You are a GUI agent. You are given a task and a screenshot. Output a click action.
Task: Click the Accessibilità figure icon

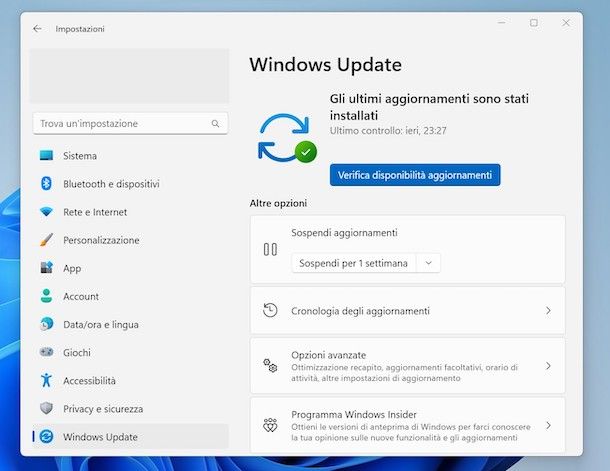(46, 380)
